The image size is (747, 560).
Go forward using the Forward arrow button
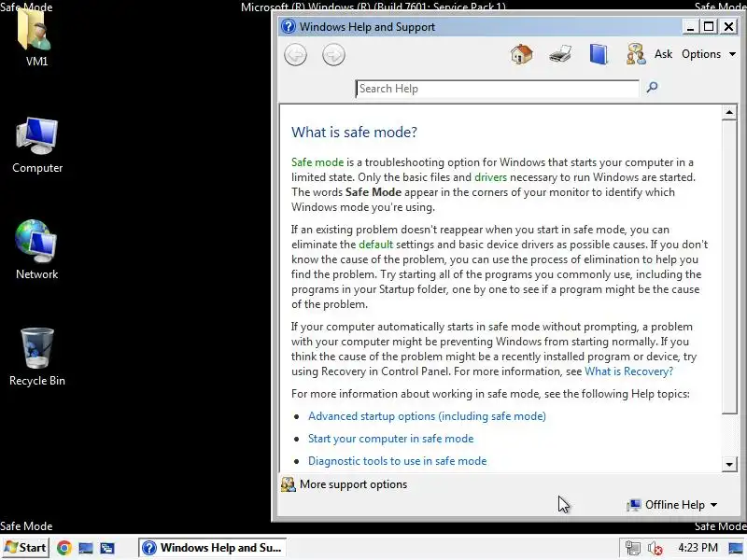pos(333,55)
